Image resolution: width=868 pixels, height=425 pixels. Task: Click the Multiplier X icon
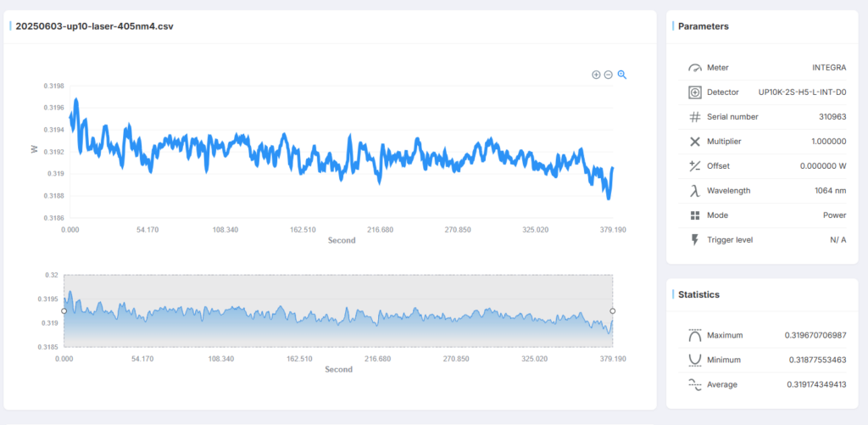(x=695, y=142)
